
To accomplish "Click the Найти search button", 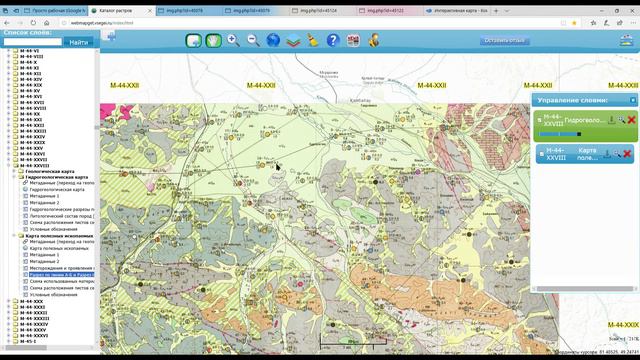I will click(x=78, y=42).
